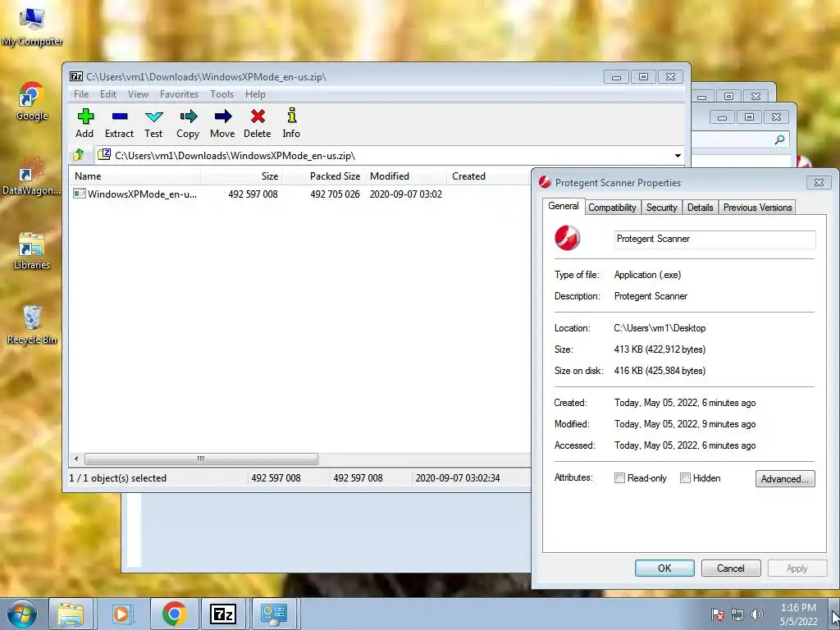The width and height of the screenshot is (840, 630).
Task: Switch to the Previous Versions tab
Action: (757, 208)
